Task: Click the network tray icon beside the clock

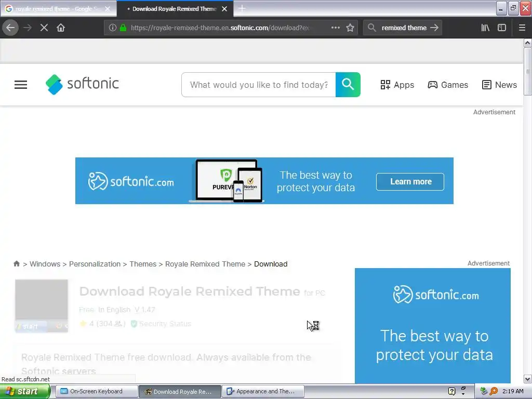Action: pyautogui.click(x=484, y=391)
